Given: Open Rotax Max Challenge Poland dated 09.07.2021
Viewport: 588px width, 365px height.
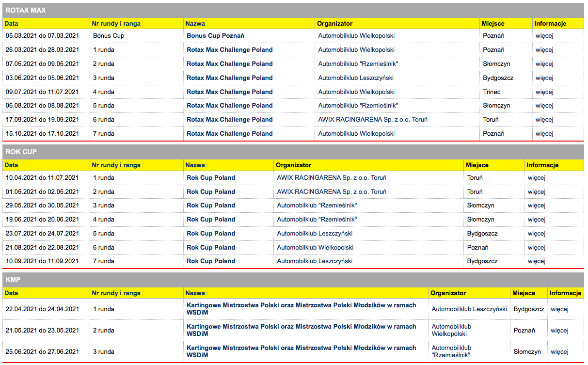Looking at the screenshot, I should [230, 92].
